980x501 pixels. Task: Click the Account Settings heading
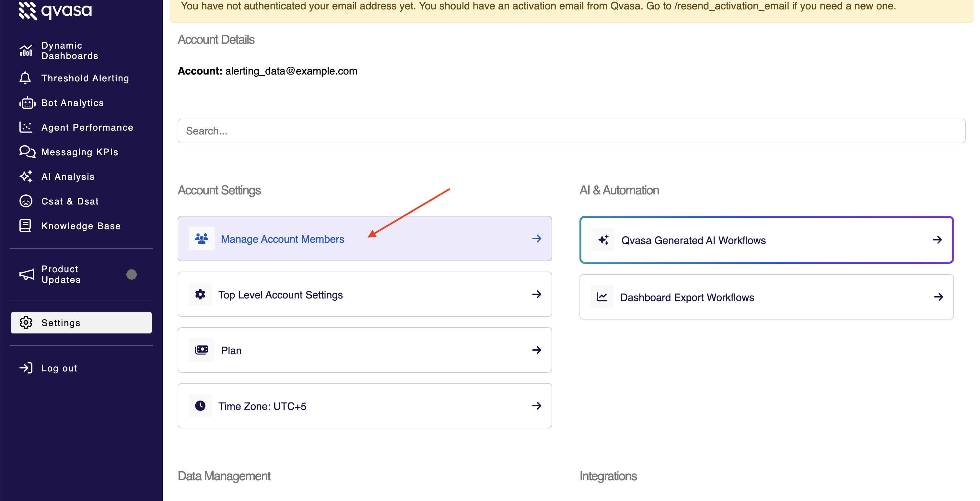click(x=219, y=190)
